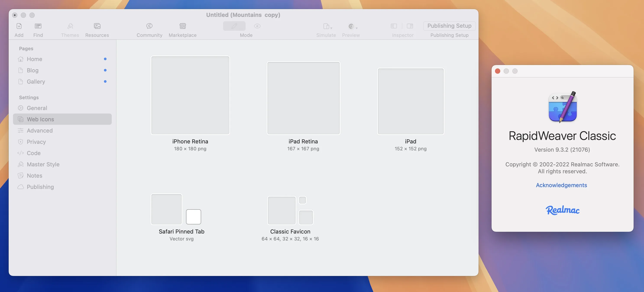Click the 180 × 180 png label
Image resolution: width=644 pixels, height=292 pixels.
click(190, 149)
